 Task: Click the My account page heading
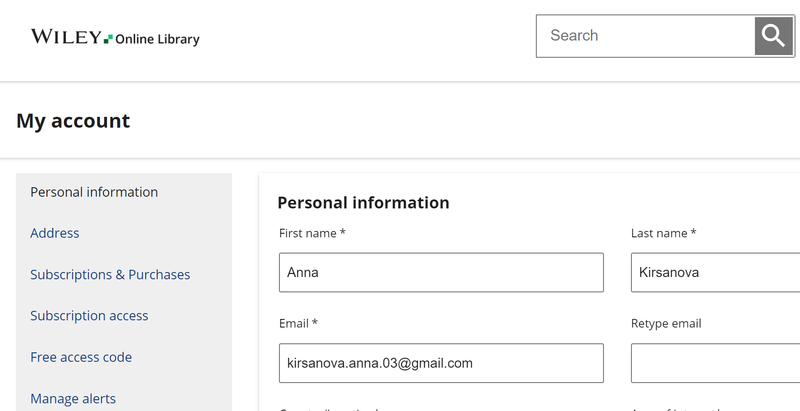(73, 121)
